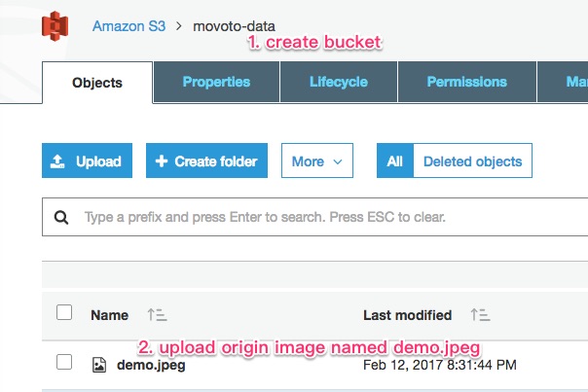The height and width of the screenshot is (392, 588).
Task: Click the image file icon beside demo.jpeg
Action: 98,366
